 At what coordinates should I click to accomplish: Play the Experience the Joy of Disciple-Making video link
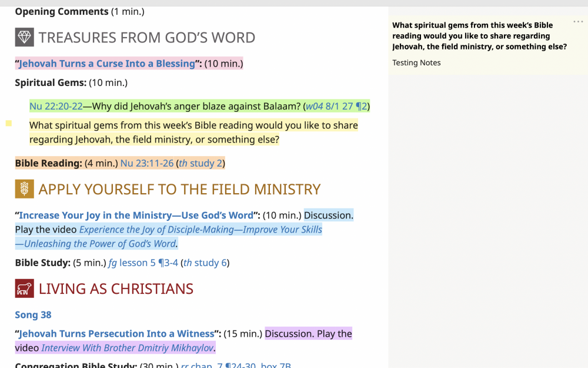[201, 230]
